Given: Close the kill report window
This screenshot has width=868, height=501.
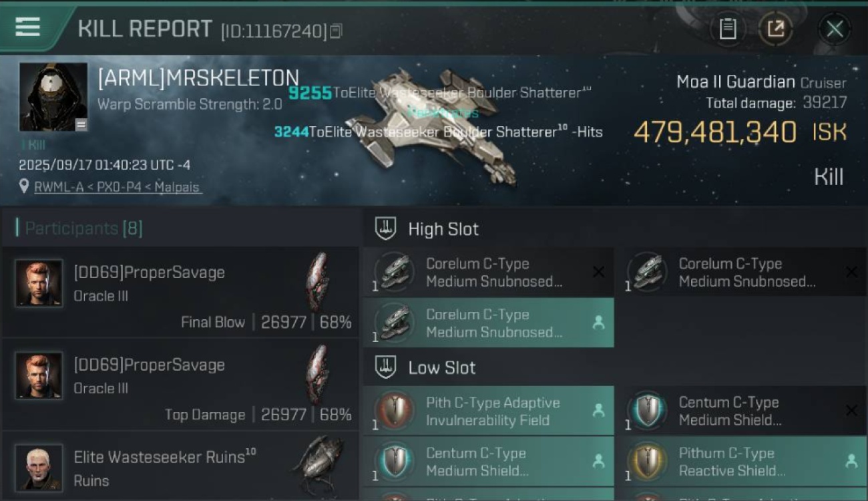Looking at the screenshot, I should point(834,29).
